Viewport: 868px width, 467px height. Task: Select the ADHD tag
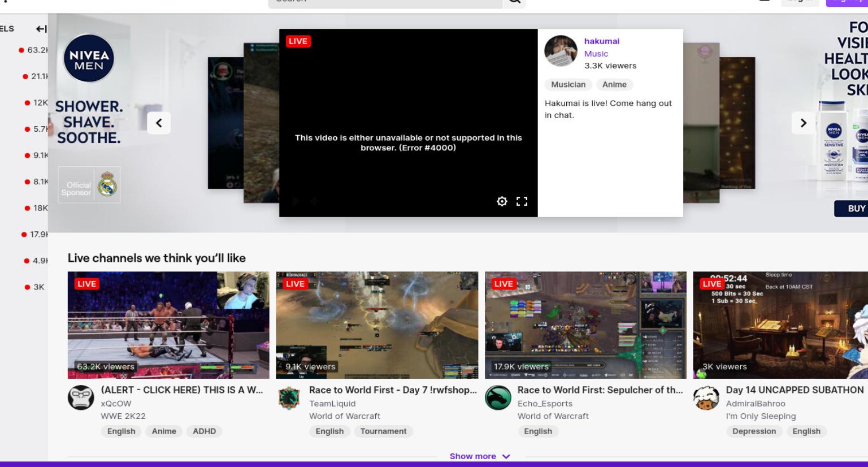[205, 431]
